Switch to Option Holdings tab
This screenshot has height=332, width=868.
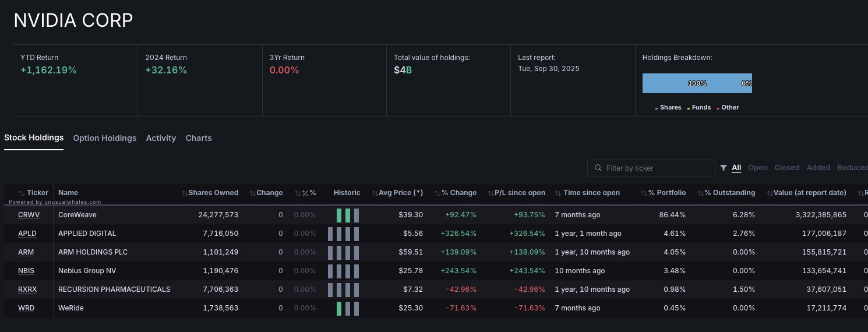pyautogui.click(x=105, y=138)
